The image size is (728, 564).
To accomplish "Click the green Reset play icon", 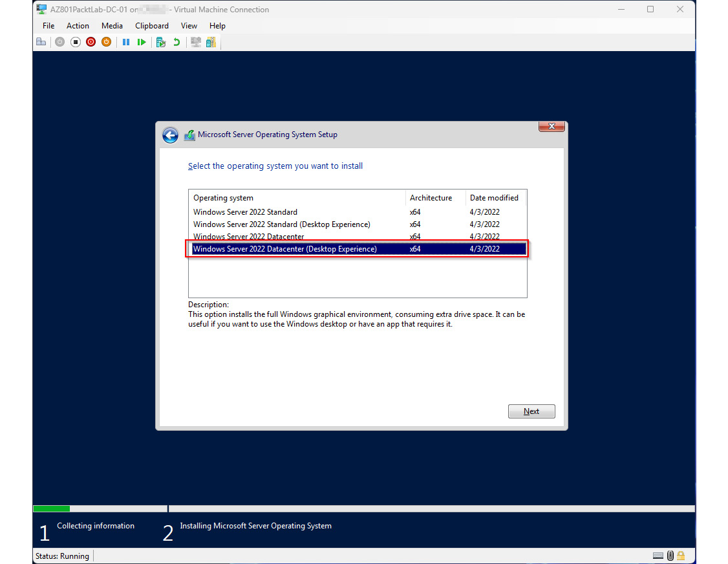I will (142, 42).
